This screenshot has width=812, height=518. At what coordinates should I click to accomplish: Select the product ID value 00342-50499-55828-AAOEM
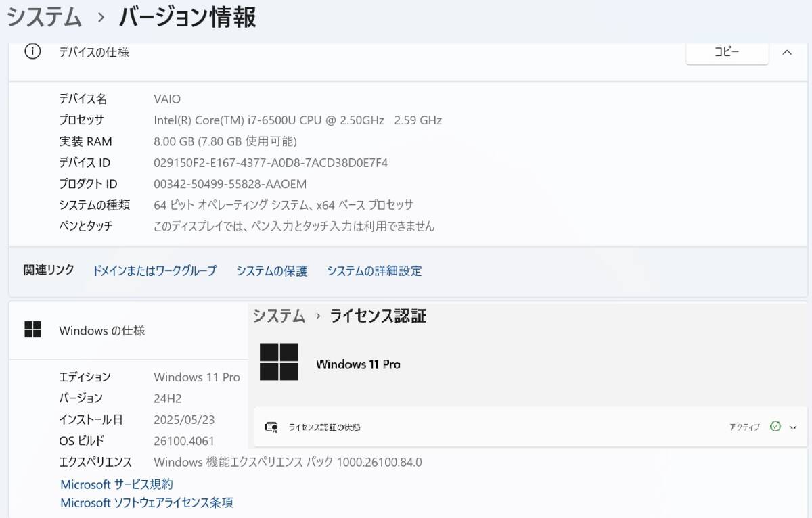[230, 184]
